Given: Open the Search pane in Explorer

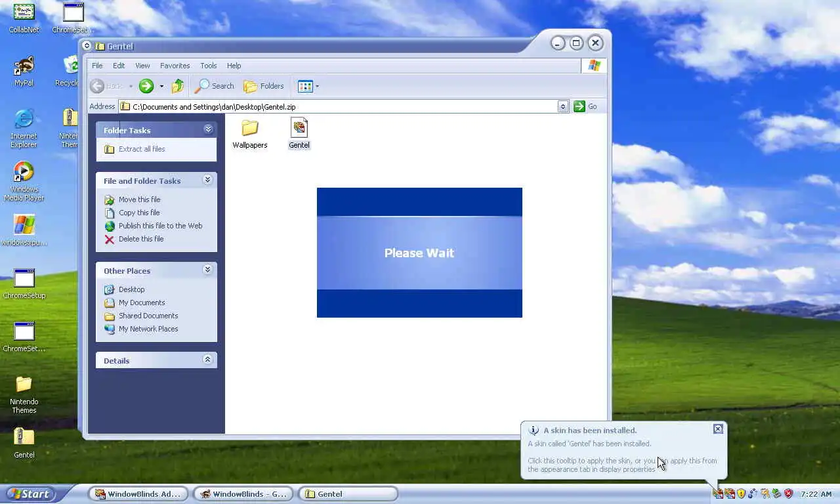Looking at the screenshot, I should pos(215,86).
